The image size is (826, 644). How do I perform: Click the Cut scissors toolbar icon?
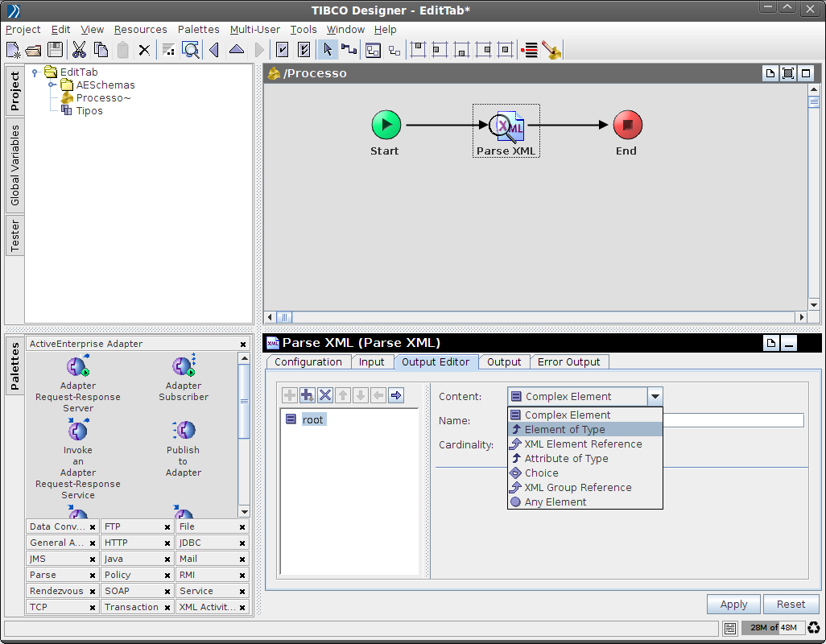pos(78,49)
